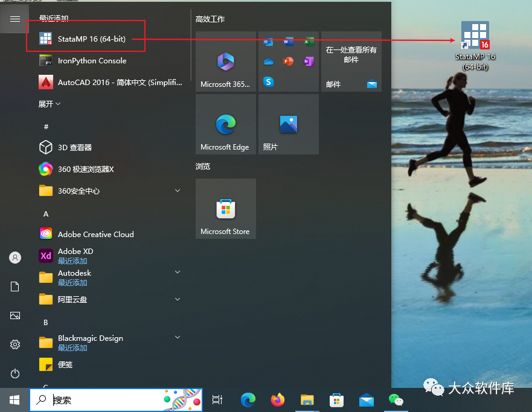The height and width of the screenshot is (412, 532).
Task: Open the user account icon in sidebar
Action: coord(15,258)
